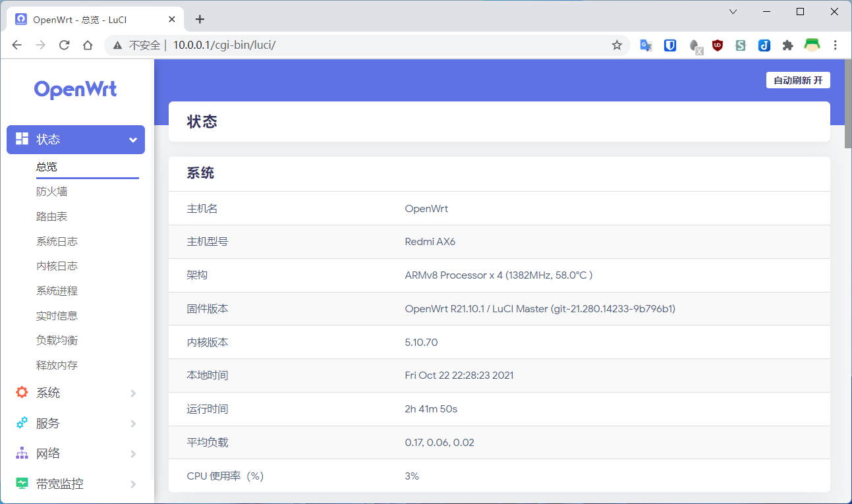Viewport: 852px width, 504px height.
Task: Open the 系统日志 page
Action: click(57, 241)
